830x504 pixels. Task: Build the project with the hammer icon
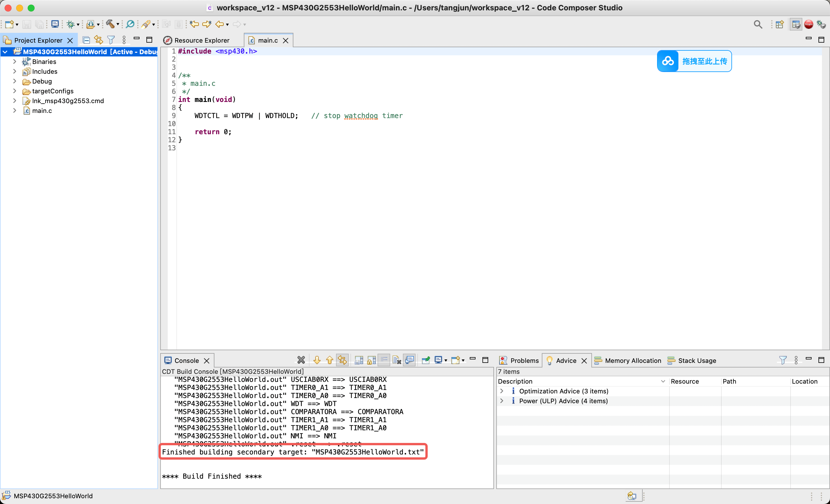[110, 24]
